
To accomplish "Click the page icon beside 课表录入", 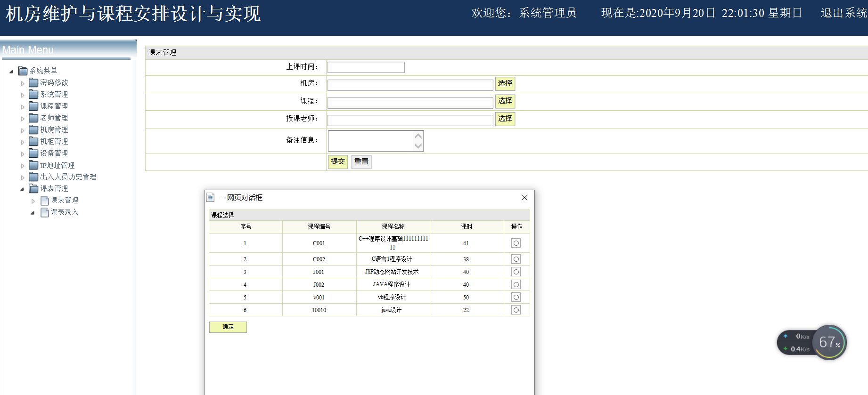I will point(45,212).
